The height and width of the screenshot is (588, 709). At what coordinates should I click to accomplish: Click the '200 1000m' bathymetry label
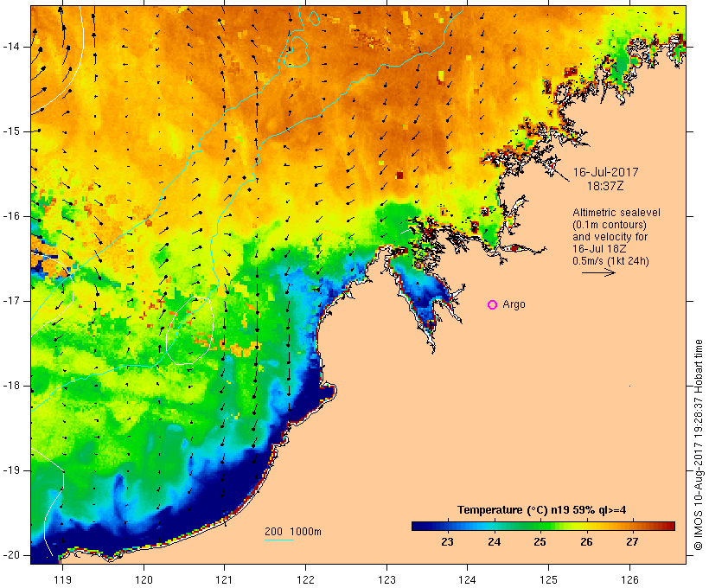(293, 532)
